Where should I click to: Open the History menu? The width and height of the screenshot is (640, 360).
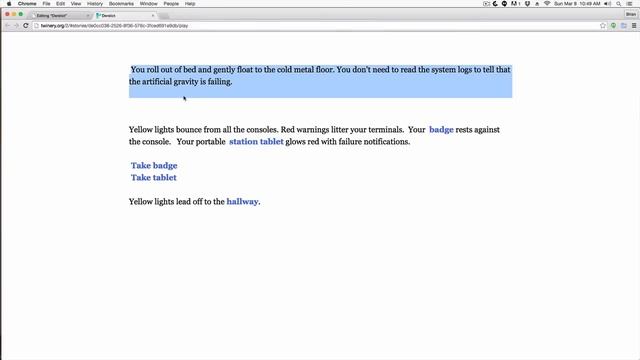[95, 4]
